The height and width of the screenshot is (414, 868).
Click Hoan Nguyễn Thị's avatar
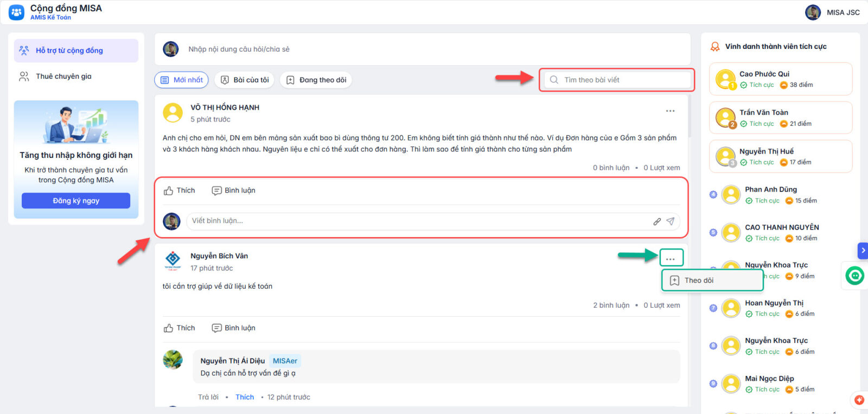click(x=731, y=308)
